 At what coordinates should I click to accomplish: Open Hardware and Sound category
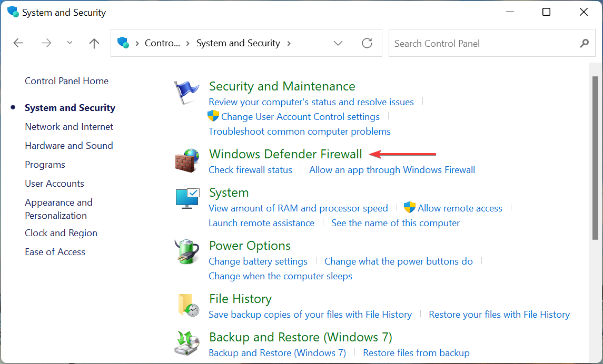point(69,145)
